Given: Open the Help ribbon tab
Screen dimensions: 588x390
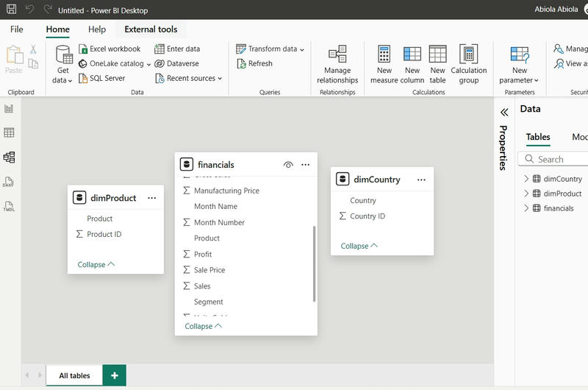Looking at the screenshot, I should [x=97, y=29].
